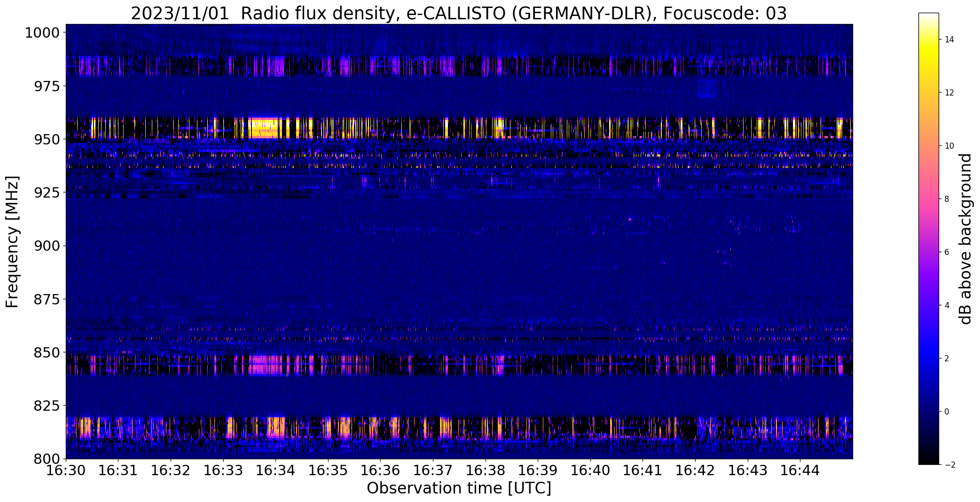Click the 16:35 time tick label
Viewport: 980px width, 502px height.
[x=328, y=470]
